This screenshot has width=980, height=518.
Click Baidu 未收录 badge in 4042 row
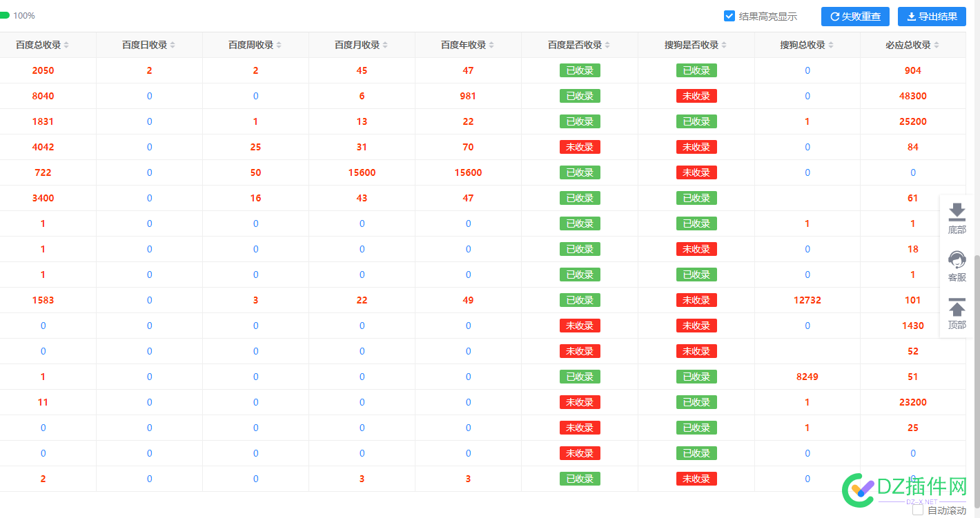pos(580,147)
